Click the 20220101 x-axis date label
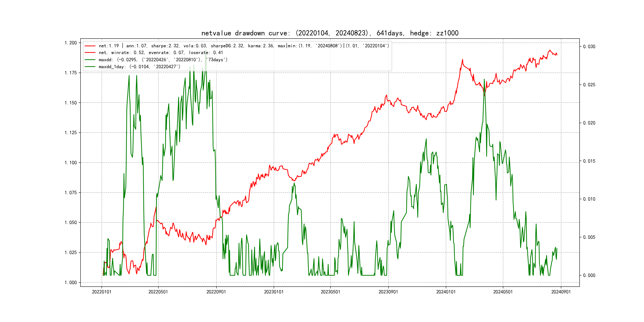The image size is (644, 322). (102, 292)
